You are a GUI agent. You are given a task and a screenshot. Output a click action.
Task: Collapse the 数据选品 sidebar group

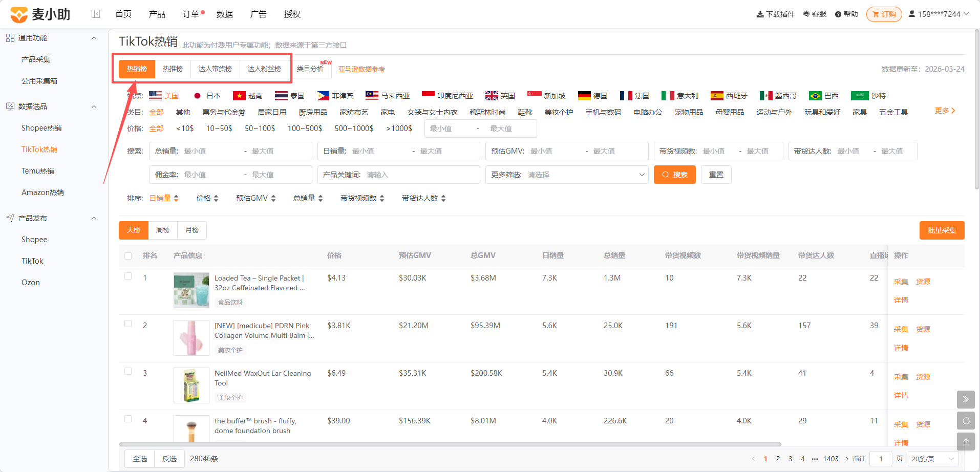click(94, 106)
